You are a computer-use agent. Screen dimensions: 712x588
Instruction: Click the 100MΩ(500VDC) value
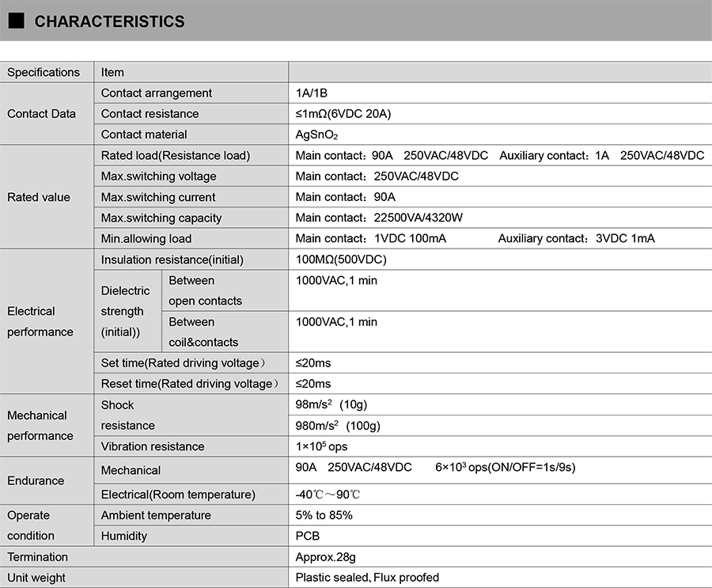[x=341, y=260]
